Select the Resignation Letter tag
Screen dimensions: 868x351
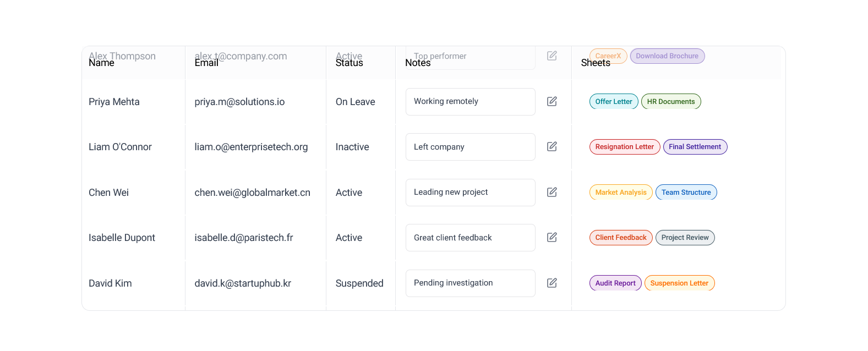[625, 147]
